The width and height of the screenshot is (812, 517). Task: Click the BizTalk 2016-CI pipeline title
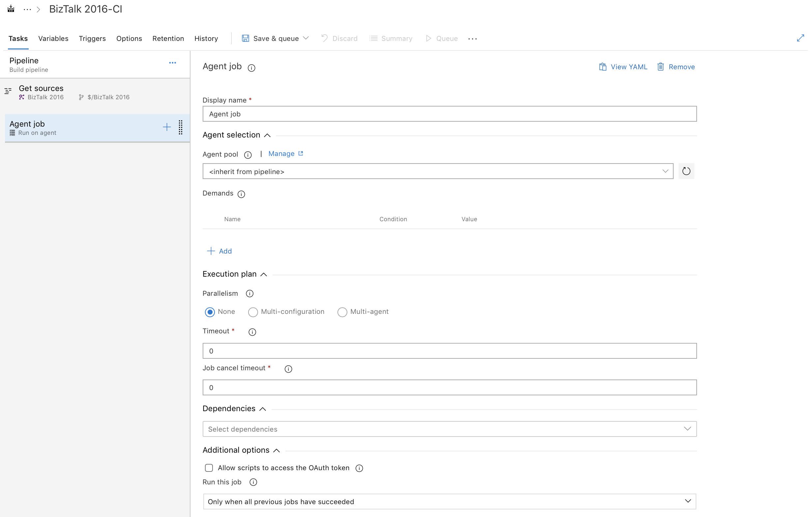tap(86, 9)
